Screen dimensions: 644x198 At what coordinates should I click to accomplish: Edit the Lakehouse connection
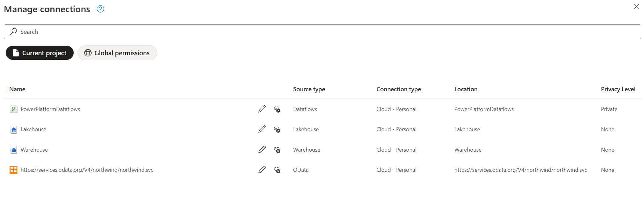262,129
